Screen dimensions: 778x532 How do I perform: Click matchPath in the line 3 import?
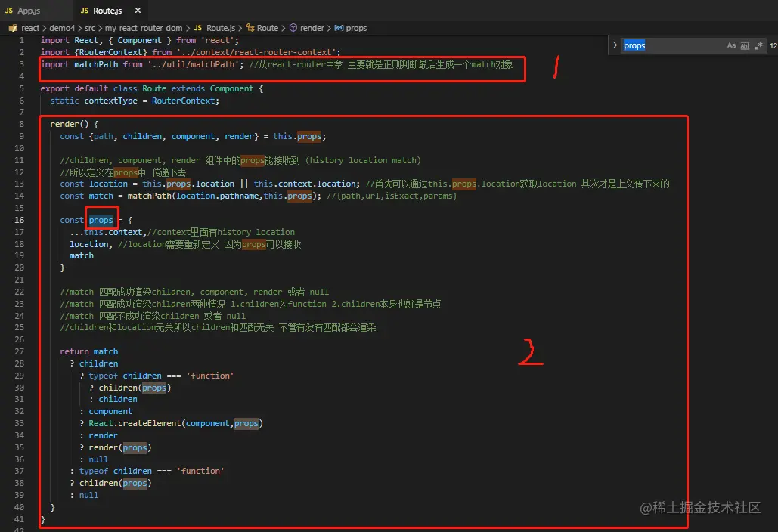pos(96,64)
